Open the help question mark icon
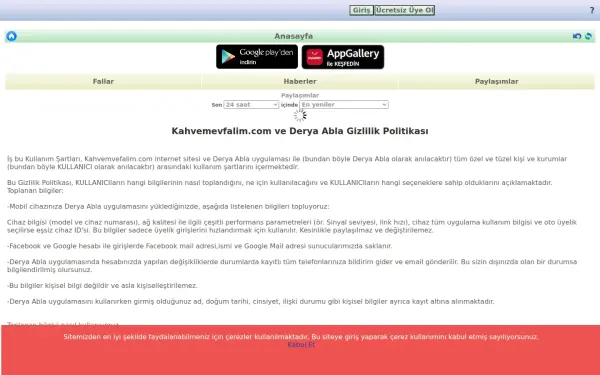The image size is (600, 375). pos(592,10)
